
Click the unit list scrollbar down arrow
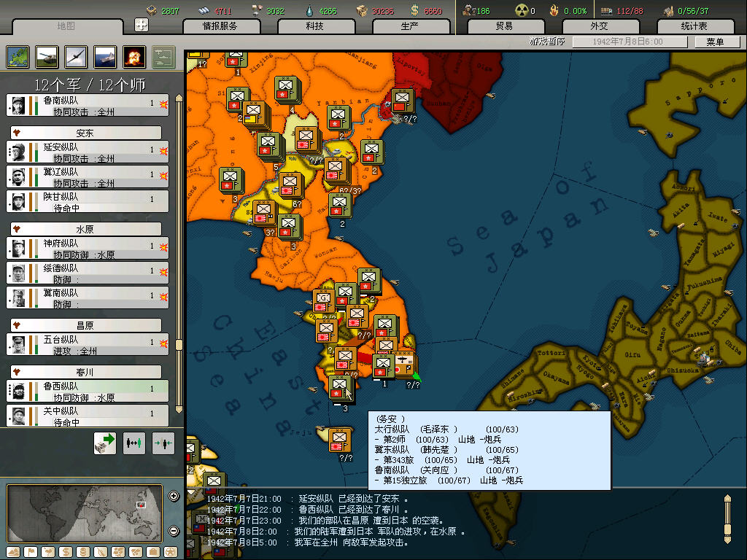point(179,409)
